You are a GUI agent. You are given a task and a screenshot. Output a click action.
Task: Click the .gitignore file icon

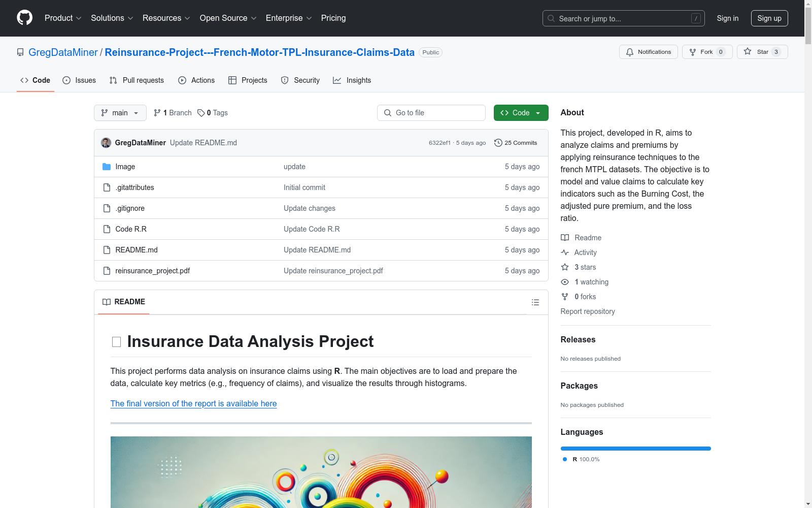click(x=107, y=208)
